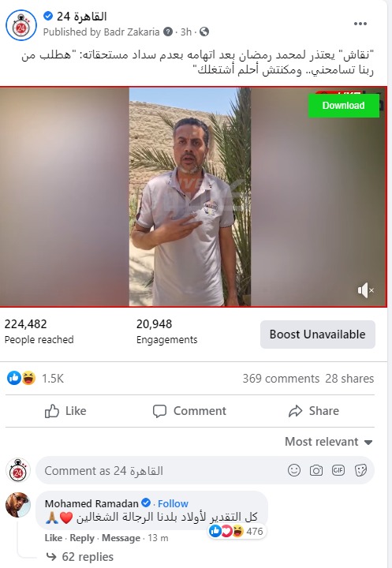
Task: Open the 369 comments link
Action: tap(281, 379)
